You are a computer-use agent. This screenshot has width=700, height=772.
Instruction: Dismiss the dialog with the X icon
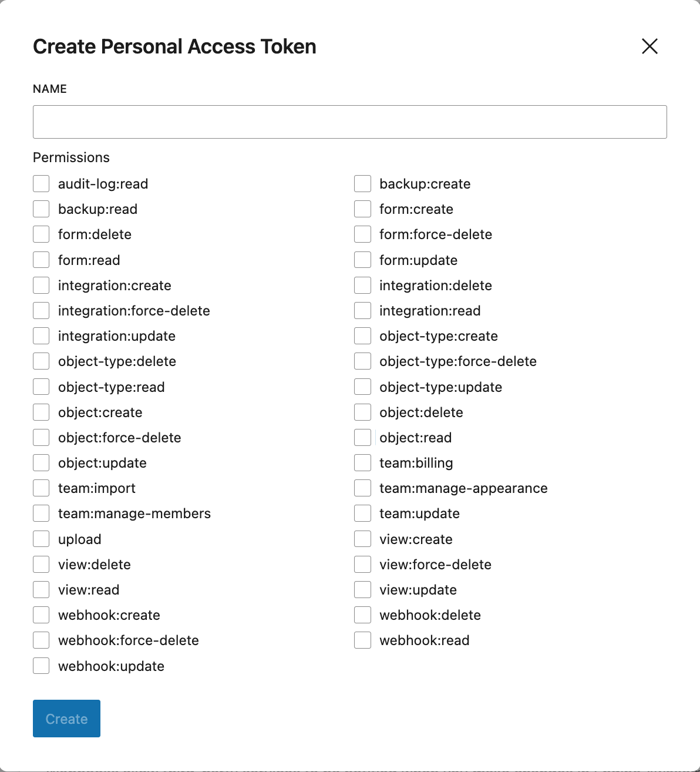[x=649, y=46]
